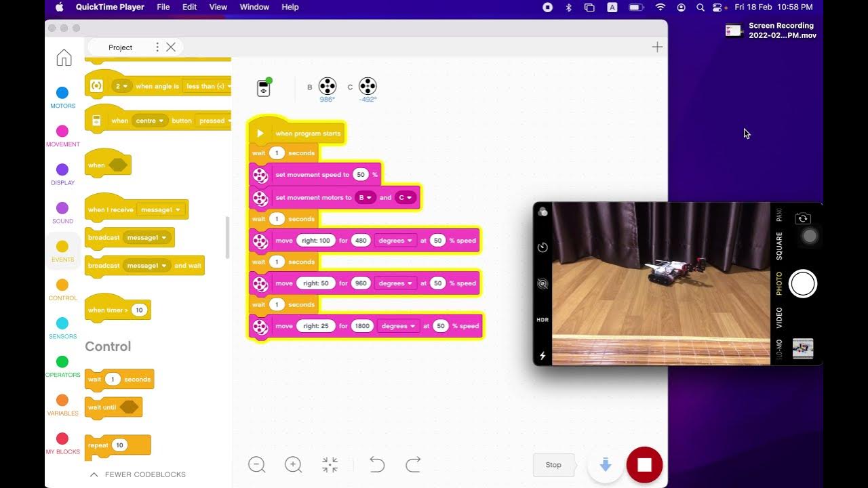Viewport: 868px width, 488px height.
Task: Switch camera mode to VIDEO
Action: click(x=779, y=317)
